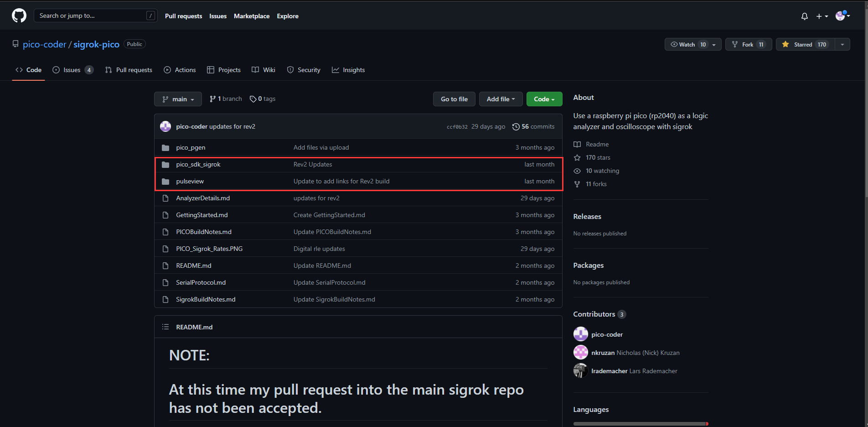
Task: Click the pico-coder contributor avatar
Action: (581, 334)
